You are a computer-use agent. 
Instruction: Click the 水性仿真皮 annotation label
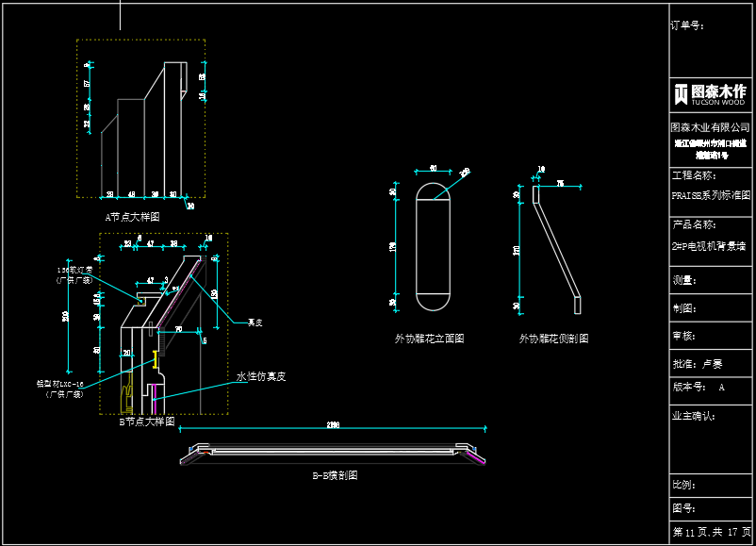coord(260,376)
